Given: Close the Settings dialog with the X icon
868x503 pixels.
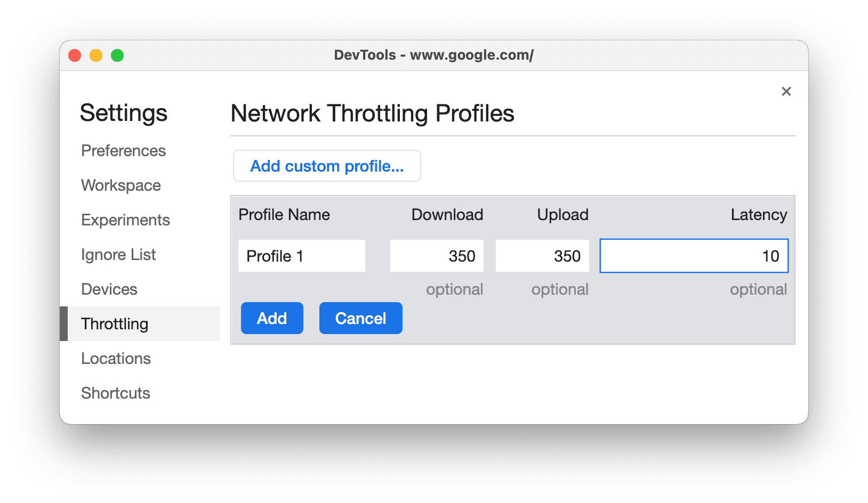Looking at the screenshot, I should [786, 91].
